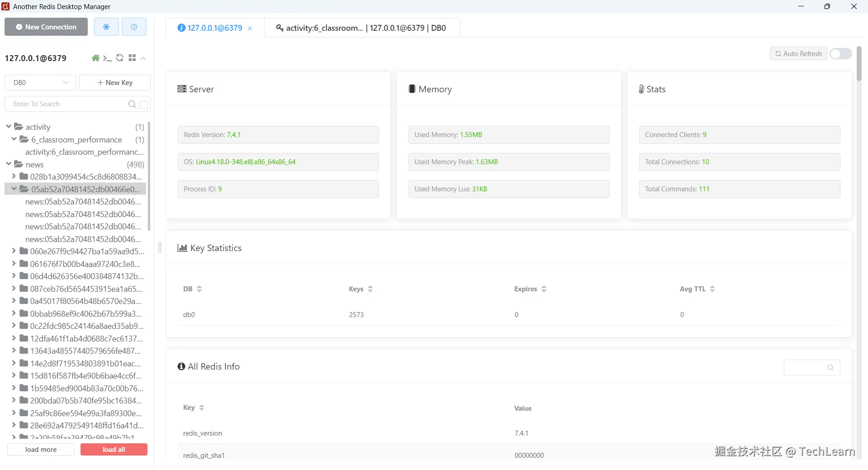Viewport: 868px width, 470px height.
Task: Click the Total Commands: 111 field
Action: point(740,189)
